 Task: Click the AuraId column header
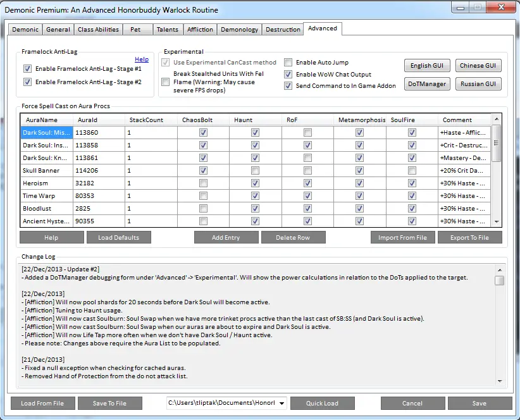99,120
